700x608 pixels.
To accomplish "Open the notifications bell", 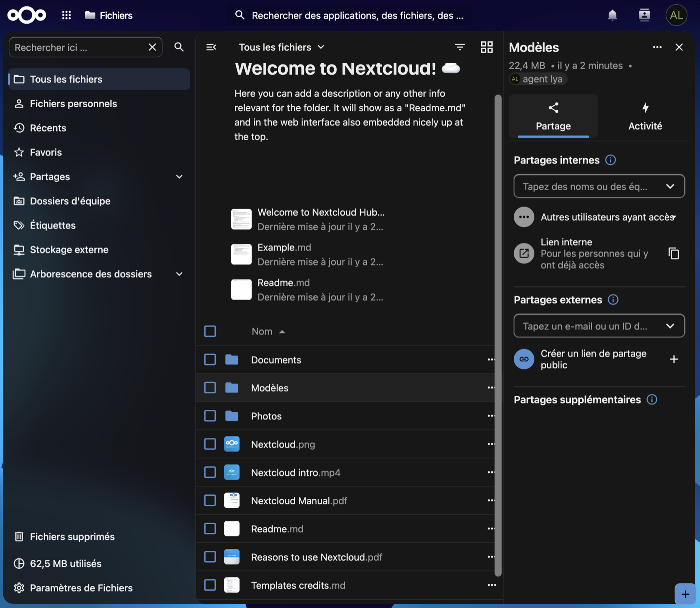I will click(x=612, y=15).
